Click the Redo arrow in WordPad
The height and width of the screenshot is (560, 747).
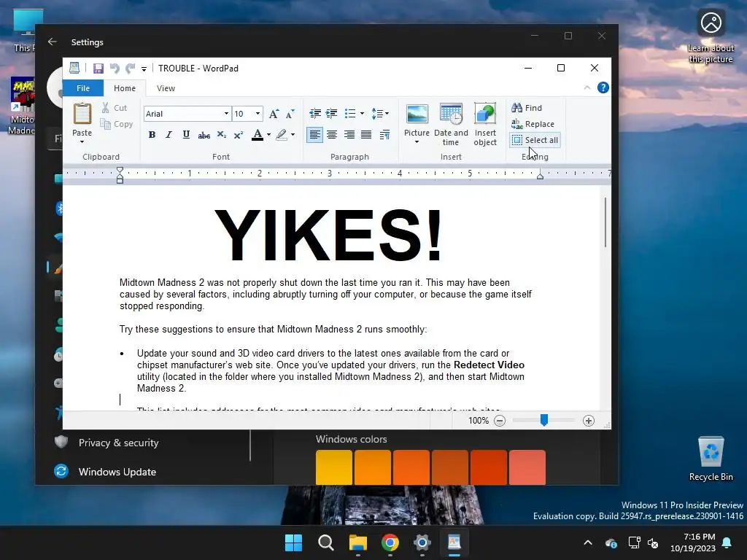[x=130, y=68]
